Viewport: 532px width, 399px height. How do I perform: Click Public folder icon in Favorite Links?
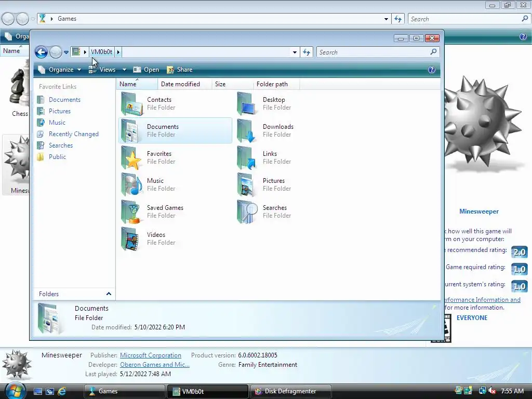[x=41, y=157]
